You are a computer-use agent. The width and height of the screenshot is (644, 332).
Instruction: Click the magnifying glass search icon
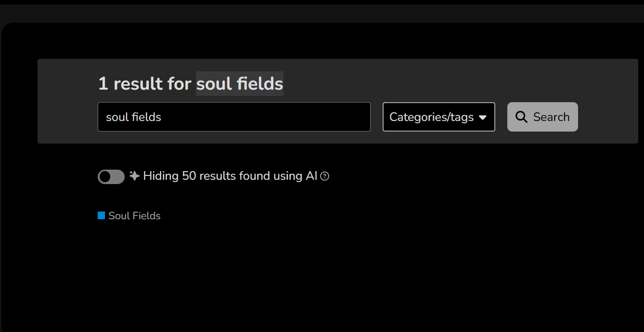521,117
